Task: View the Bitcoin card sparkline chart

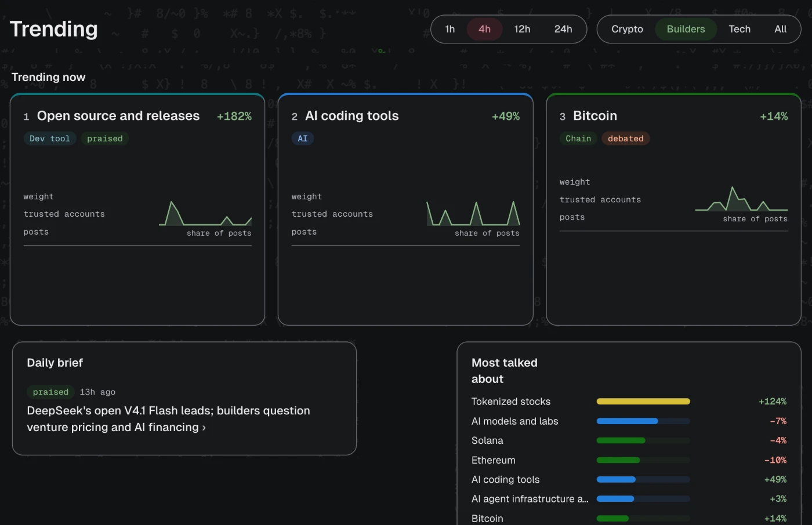Action: [x=741, y=199]
